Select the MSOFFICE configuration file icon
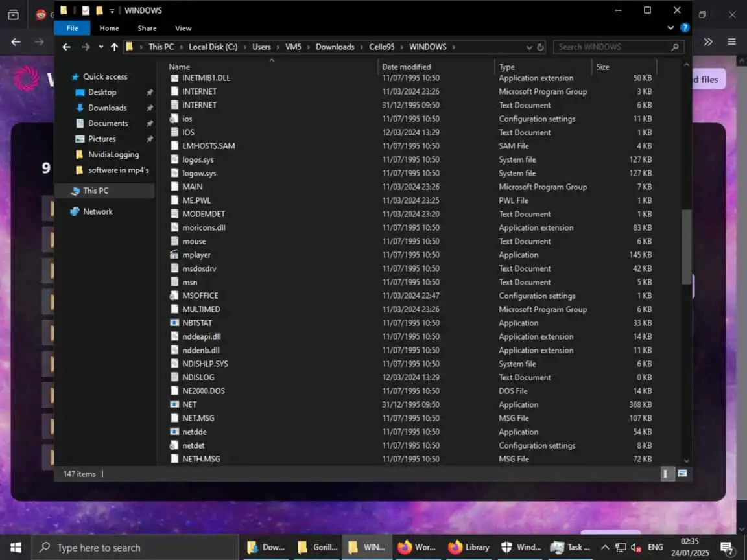 click(174, 296)
